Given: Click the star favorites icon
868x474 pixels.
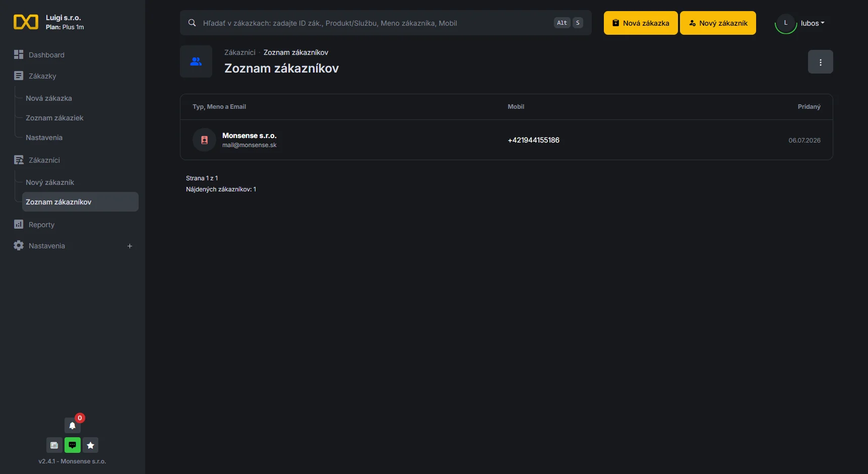Looking at the screenshot, I should click(90, 445).
